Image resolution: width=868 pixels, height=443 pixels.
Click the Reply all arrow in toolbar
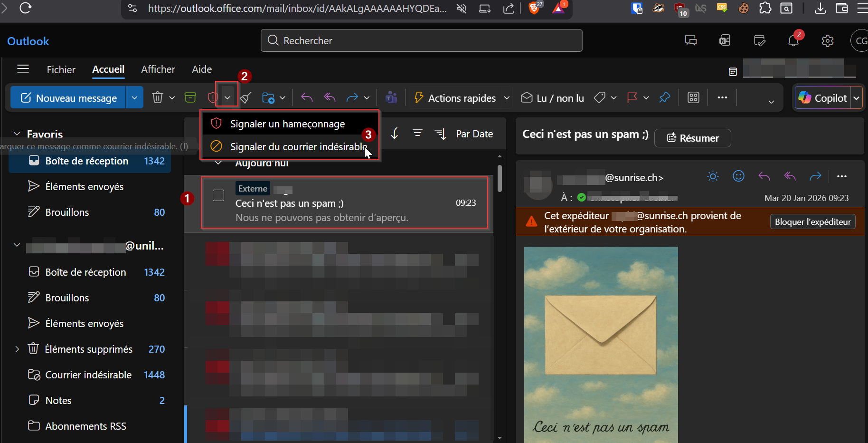coord(330,98)
